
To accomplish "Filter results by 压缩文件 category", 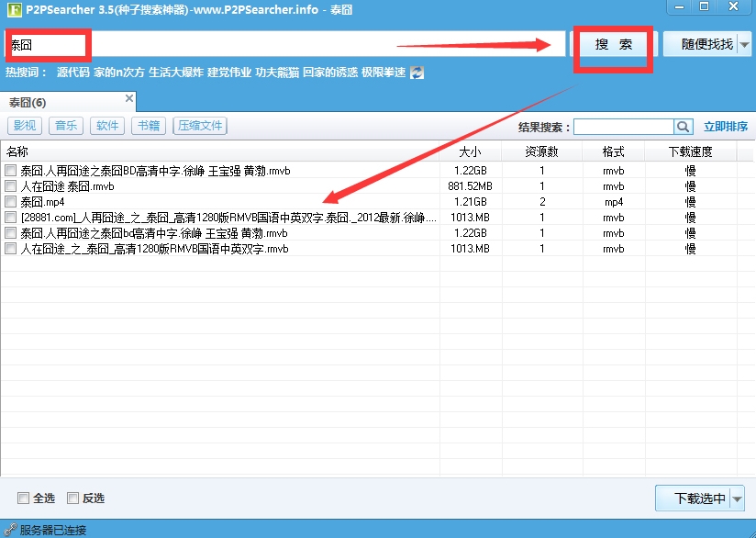I will 200,127.
